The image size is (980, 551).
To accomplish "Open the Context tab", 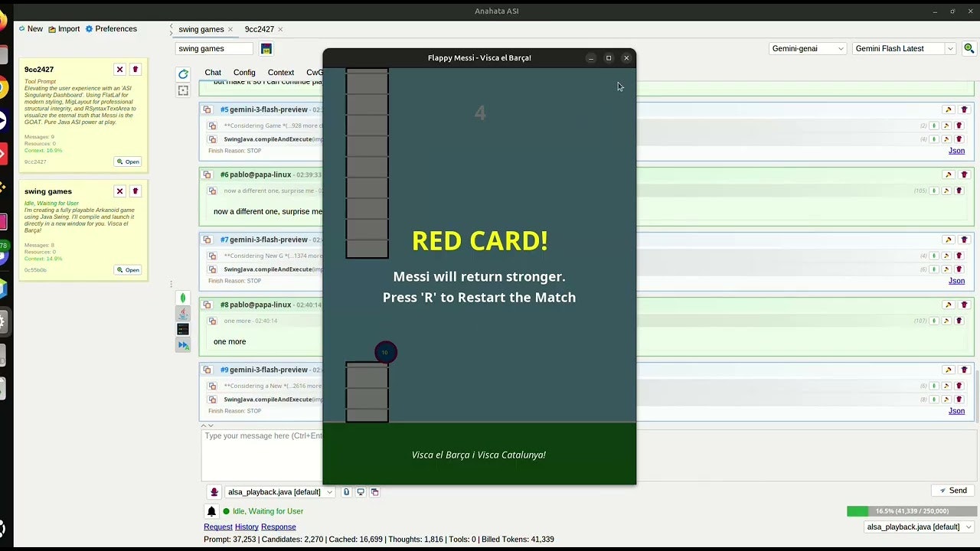I will click(281, 73).
